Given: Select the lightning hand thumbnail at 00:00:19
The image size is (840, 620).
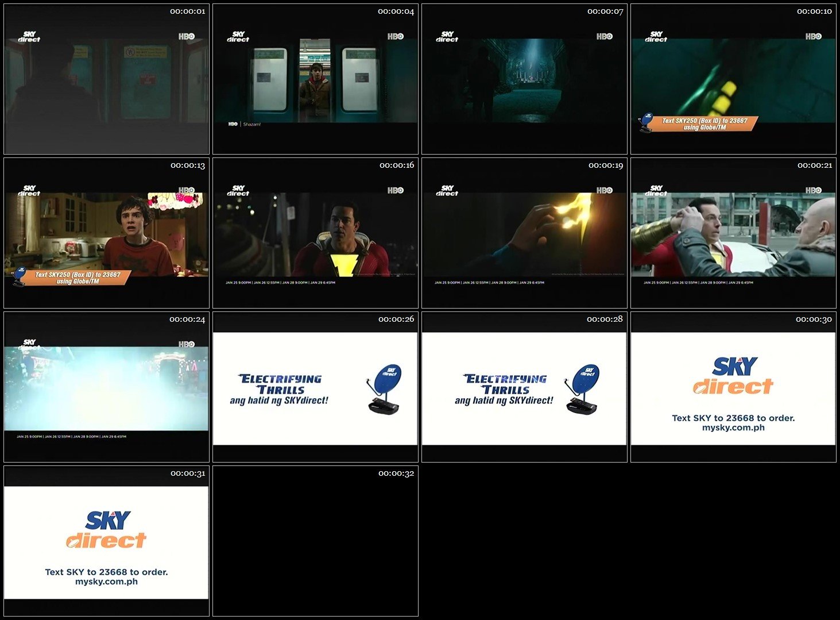Looking at the screenshot, I should point(524,233).
